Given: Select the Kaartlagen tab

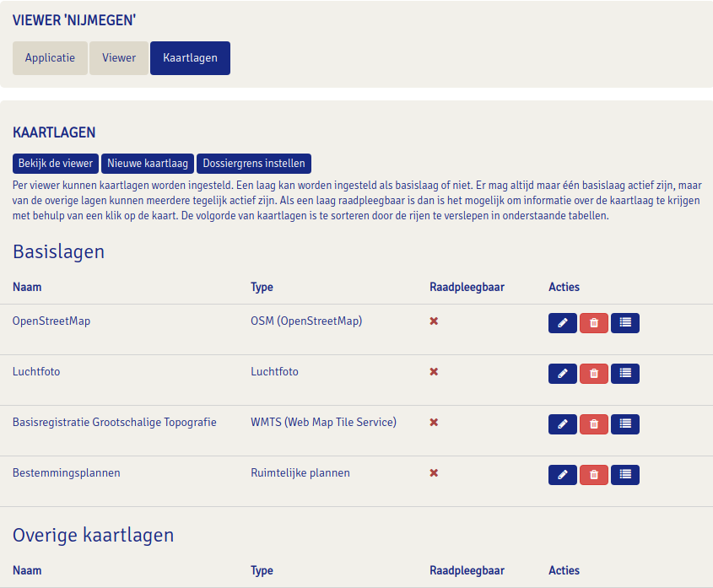Looking at the screenshot, I should (x=190, y=58).
